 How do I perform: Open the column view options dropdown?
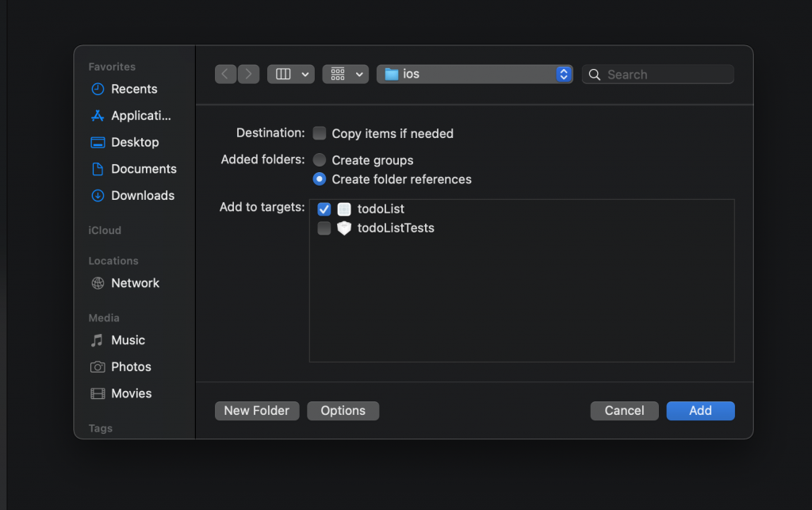pos(291,75)
